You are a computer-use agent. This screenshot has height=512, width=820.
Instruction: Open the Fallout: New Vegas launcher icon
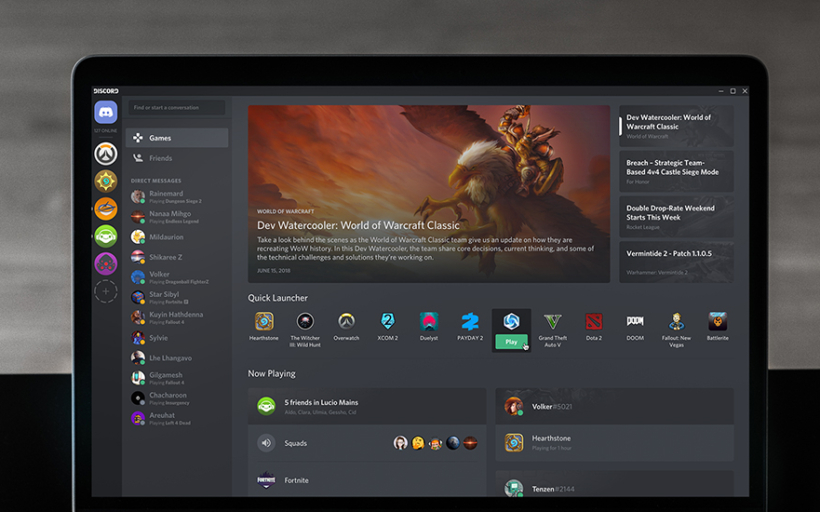(676, 321)
